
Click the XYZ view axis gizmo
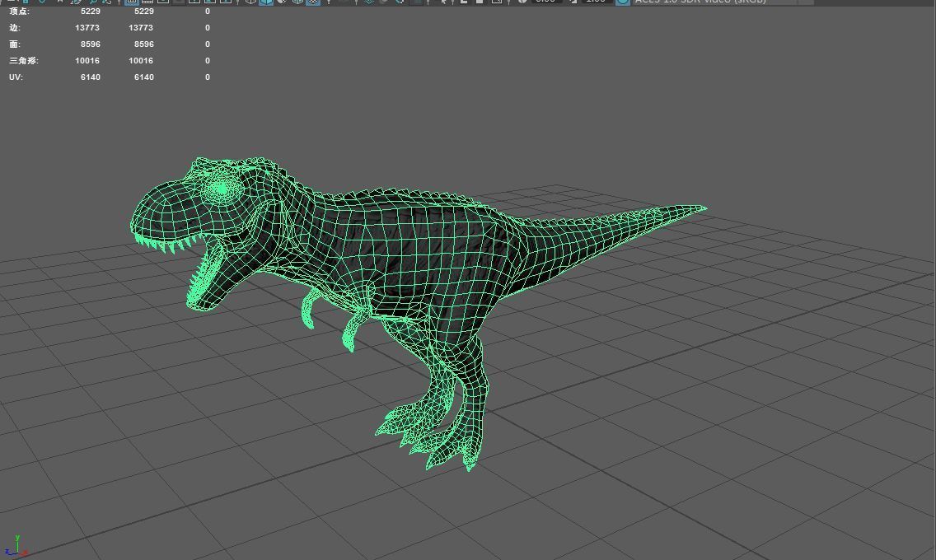click(16, 547)
